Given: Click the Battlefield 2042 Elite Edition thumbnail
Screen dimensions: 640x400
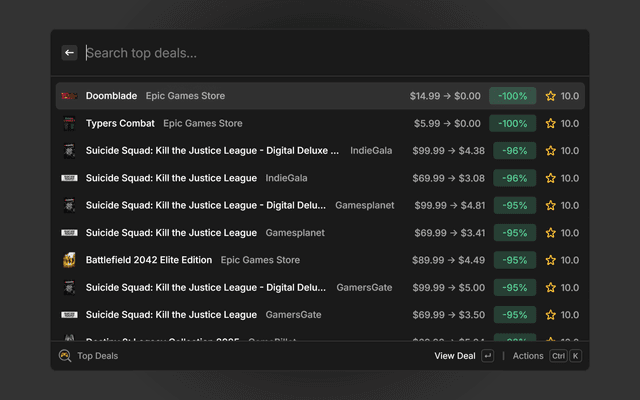Looking at the screenshot, I should tap(69, 260).
